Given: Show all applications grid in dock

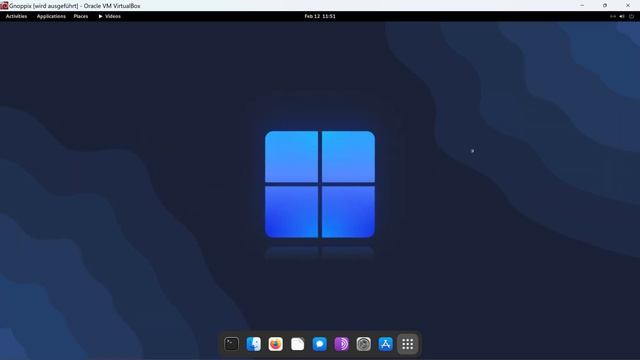Looking at the screenshot, I should click(408, 344).
